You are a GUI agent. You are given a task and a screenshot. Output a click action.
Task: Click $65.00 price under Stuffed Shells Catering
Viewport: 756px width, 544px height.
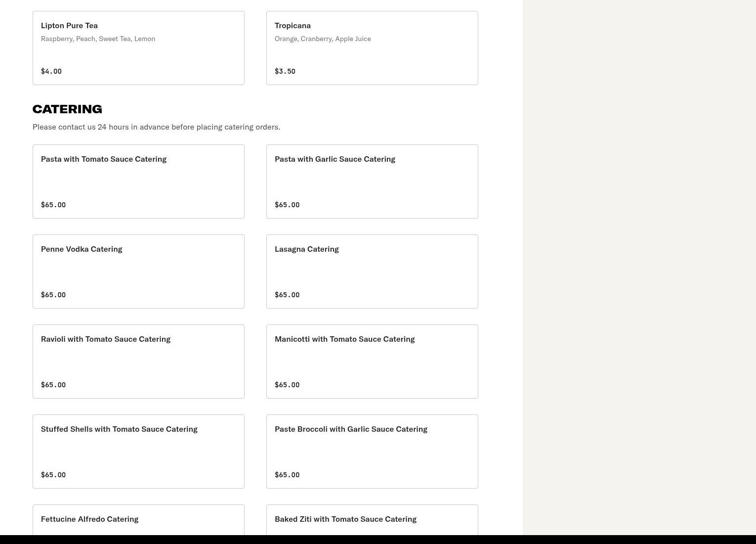point(53,475)
